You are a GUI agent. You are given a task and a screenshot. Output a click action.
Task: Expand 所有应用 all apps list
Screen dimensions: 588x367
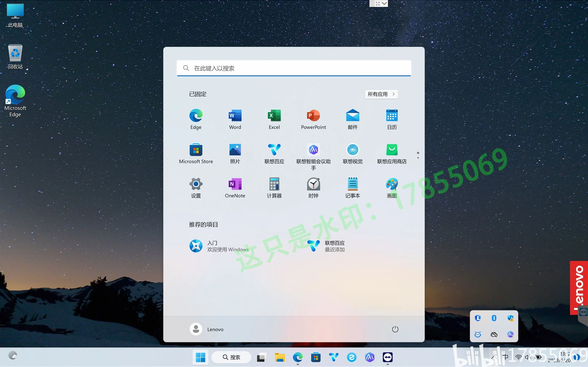381,94
